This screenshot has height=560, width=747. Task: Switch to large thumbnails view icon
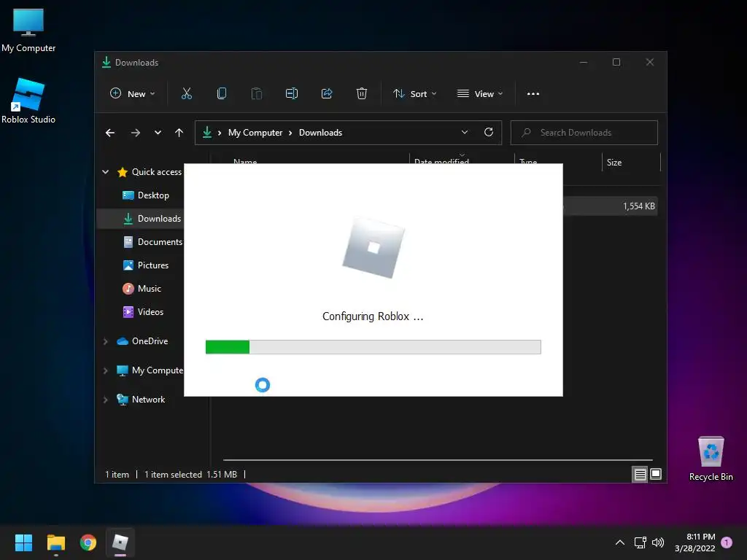[656, 474]
